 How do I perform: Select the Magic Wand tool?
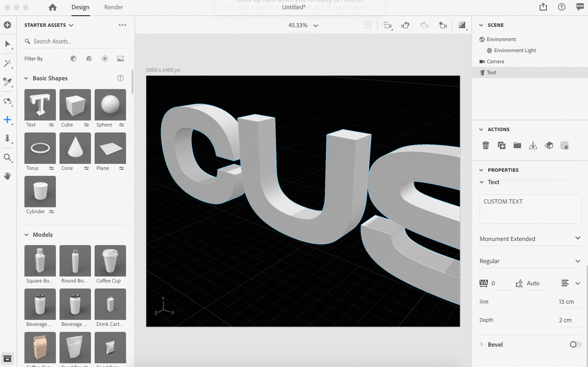8,63
